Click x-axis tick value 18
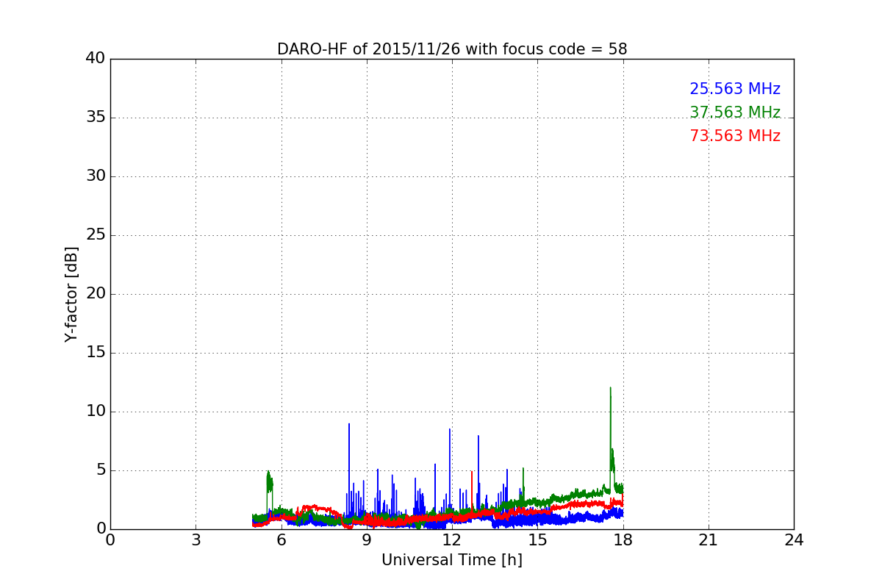 click(623, 540)
